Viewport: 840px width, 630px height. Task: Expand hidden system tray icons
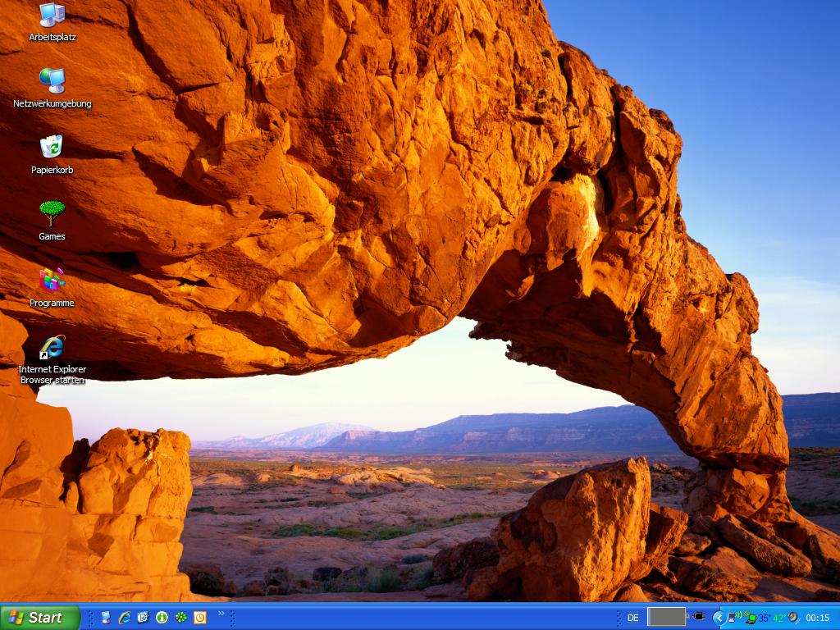[719, 618]
